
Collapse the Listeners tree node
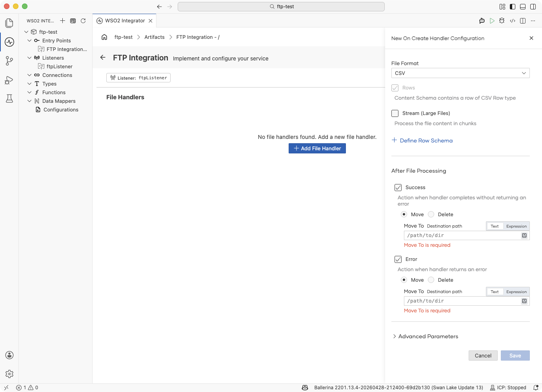point(29,58)
